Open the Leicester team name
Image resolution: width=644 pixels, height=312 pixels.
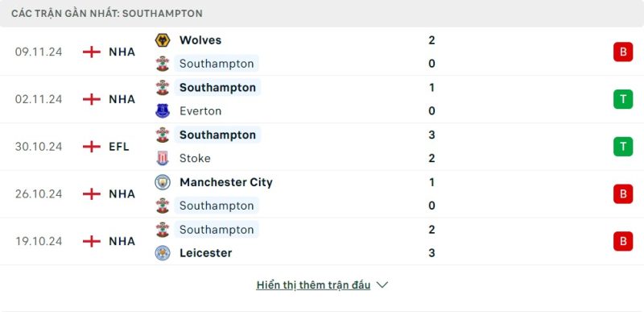[x=206, y=253]
